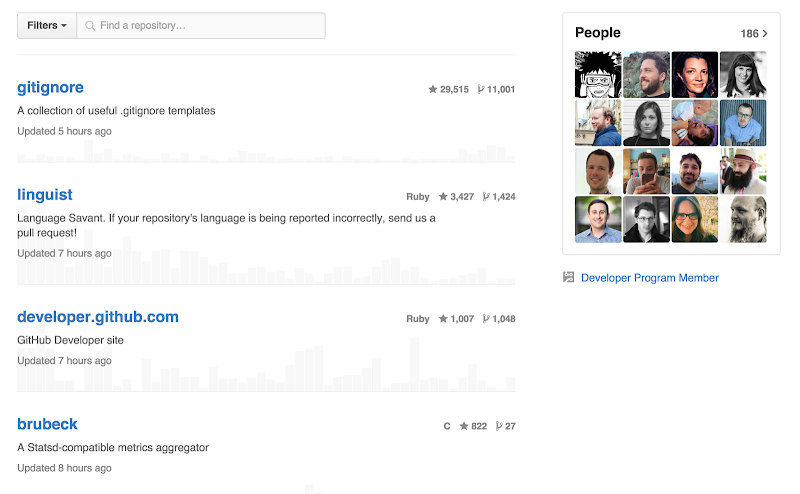Open the gitignore commit activity graph
This screenshot has height=494, width=800.
coord(266,152)
